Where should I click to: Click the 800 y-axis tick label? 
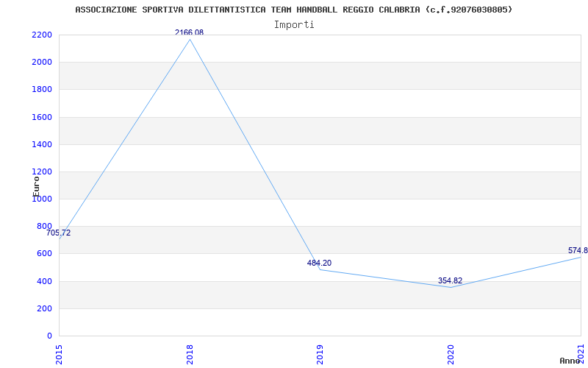click(45, 227)
